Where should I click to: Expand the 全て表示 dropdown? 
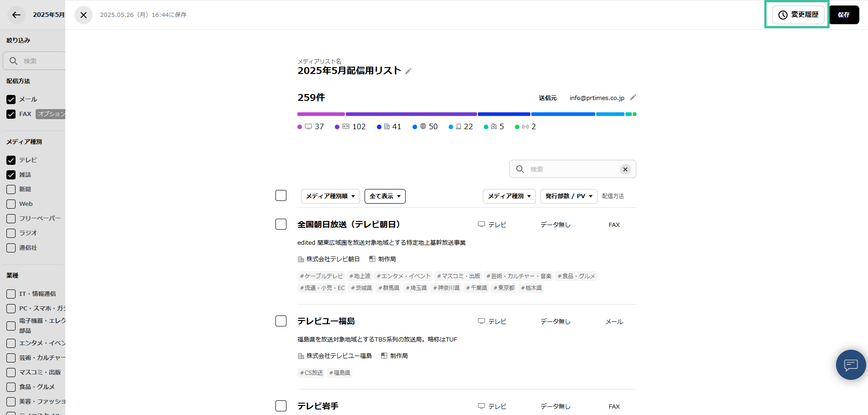(385, 196)
